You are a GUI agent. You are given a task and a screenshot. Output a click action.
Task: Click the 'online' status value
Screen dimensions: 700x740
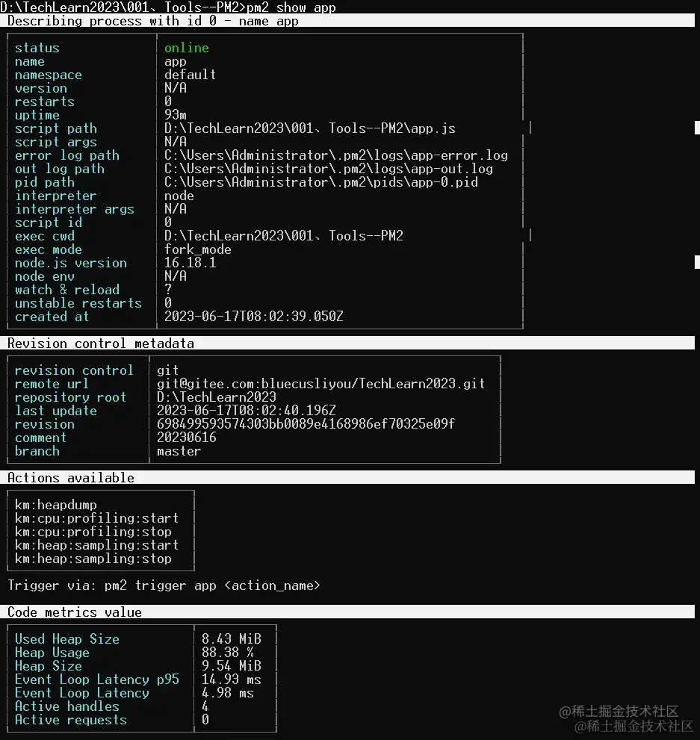click(187, 48)
